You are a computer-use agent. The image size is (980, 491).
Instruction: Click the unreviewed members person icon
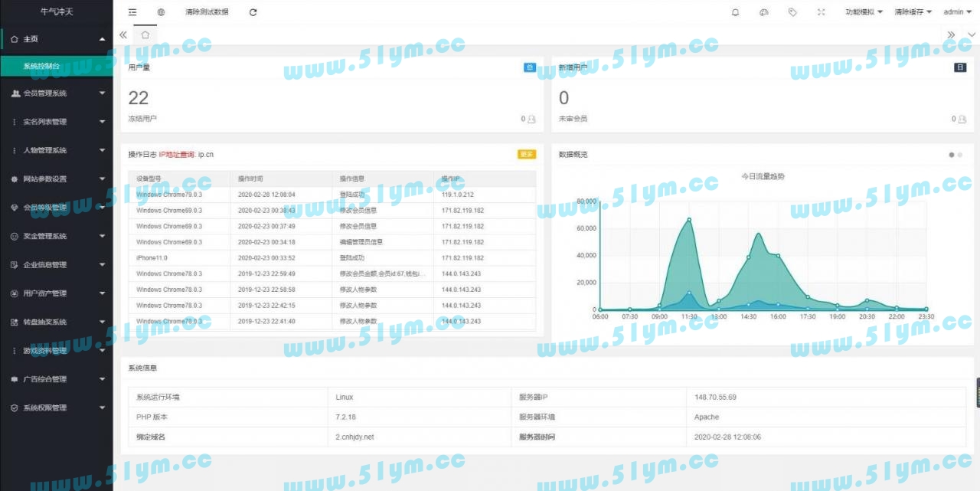click(x=962, y=119)
